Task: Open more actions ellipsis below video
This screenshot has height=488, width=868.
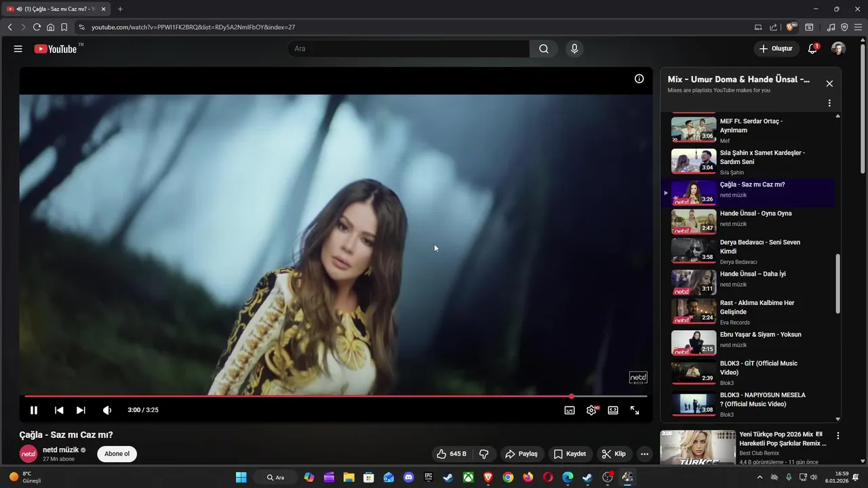Action: [x=644, y=453]
